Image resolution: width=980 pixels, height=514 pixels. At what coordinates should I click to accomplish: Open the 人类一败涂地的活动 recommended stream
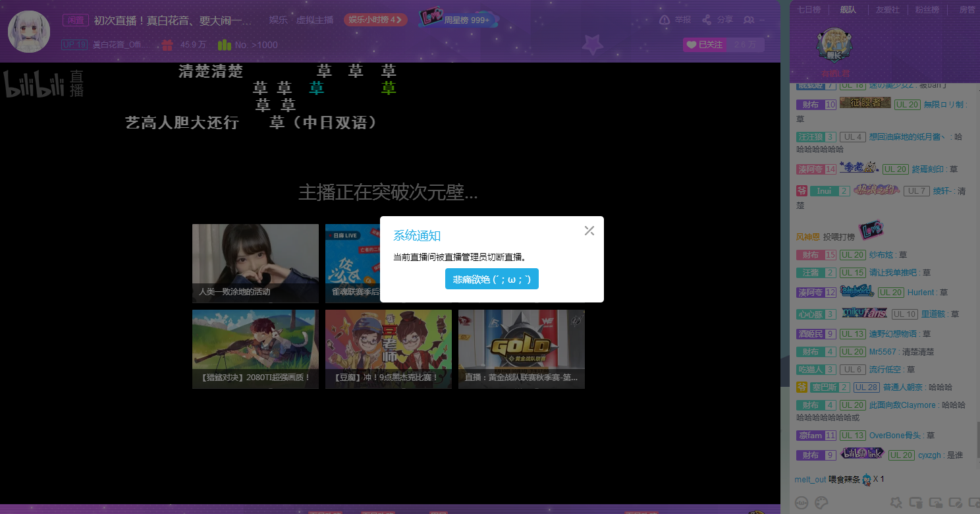point(255,263)
